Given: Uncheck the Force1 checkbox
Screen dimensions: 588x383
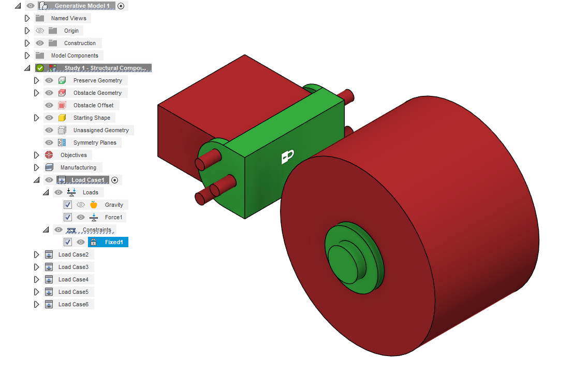Looking at the screenshot, I should coord(68,217).
